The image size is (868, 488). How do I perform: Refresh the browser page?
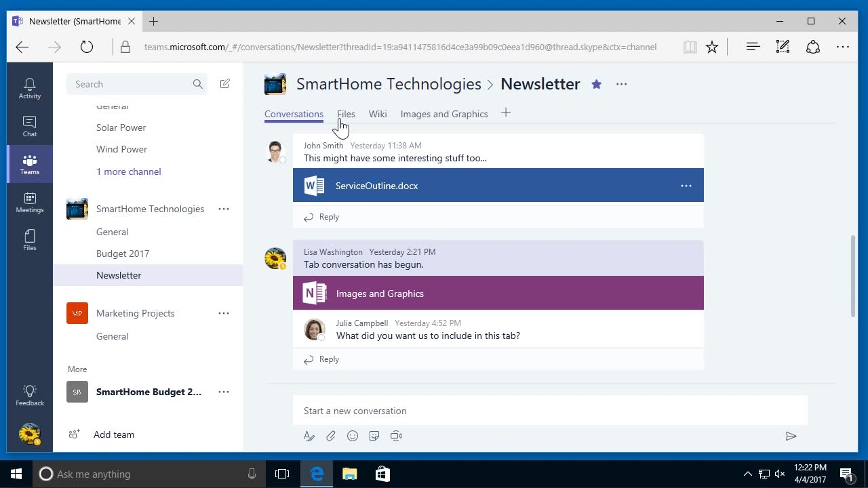point(86,47)
